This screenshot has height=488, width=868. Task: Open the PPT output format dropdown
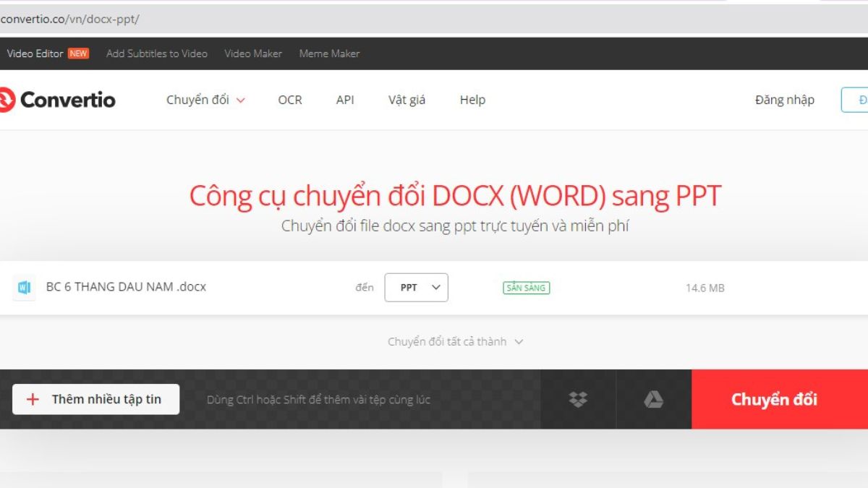tap(416, 287)
